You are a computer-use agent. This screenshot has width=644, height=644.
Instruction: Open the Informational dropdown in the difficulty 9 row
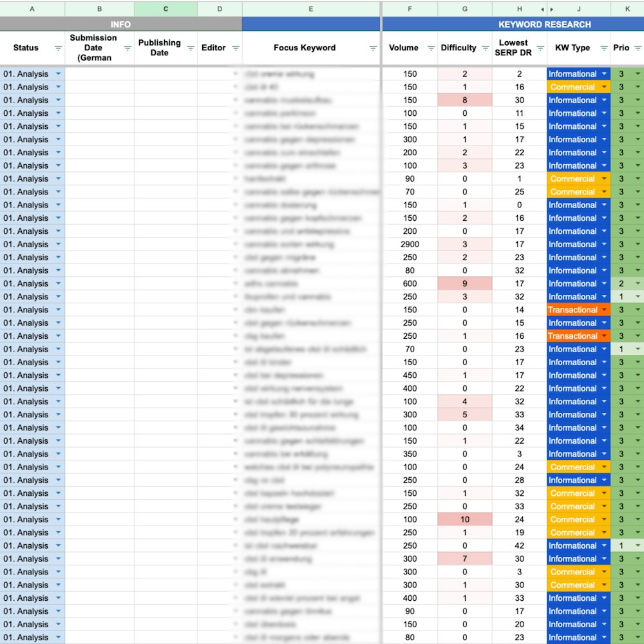pos(604,283)
